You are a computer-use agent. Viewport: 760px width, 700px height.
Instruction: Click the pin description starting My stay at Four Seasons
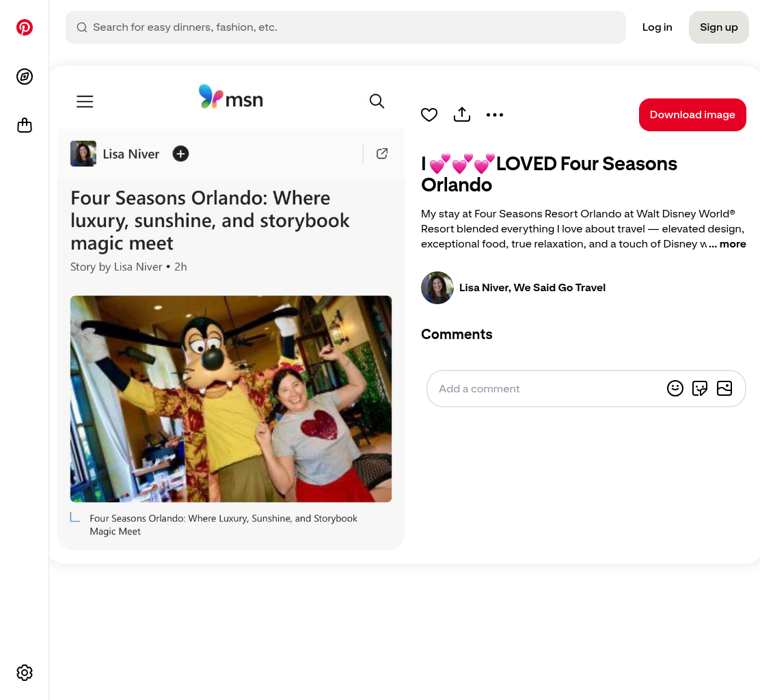point(583,229)
